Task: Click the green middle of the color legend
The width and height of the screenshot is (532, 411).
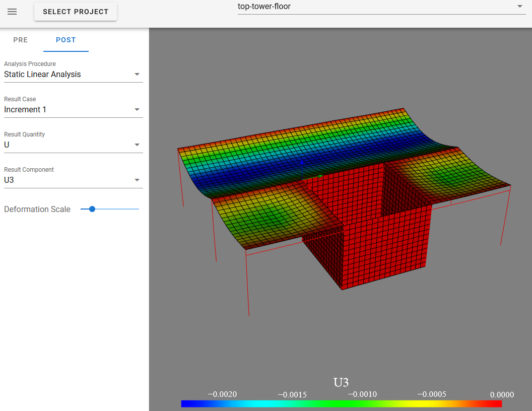Action: coord(342,403)
